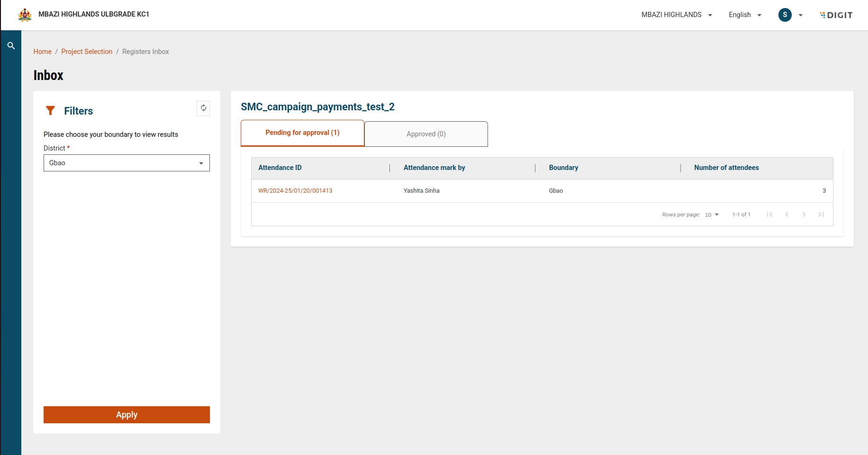Image resolution: width=868 pixels, height=455 pixels.
Task: Go to previous page of table
Action: coord(787,214)
